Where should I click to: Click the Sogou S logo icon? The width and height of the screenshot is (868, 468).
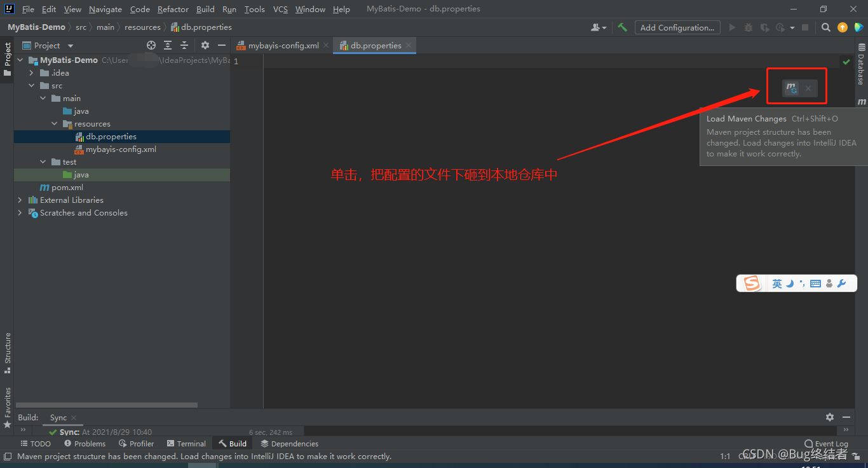click(x=752, y=283)
